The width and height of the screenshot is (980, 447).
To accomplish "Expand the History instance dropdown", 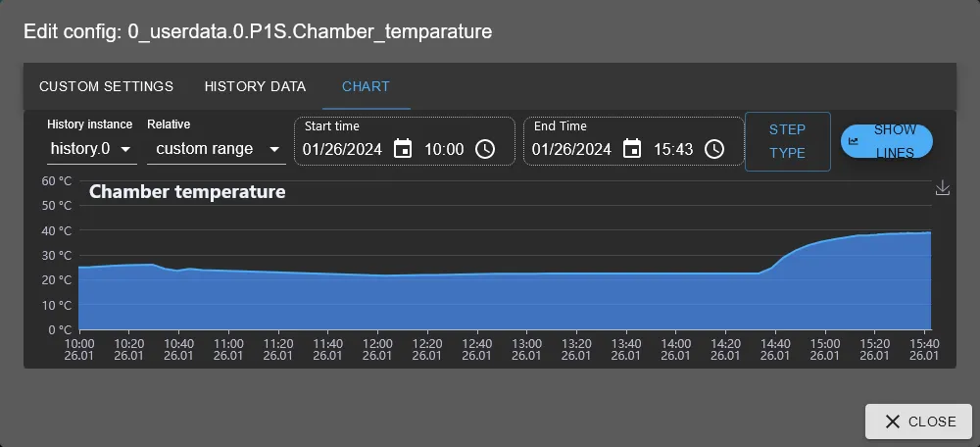I will coord(91,149).
